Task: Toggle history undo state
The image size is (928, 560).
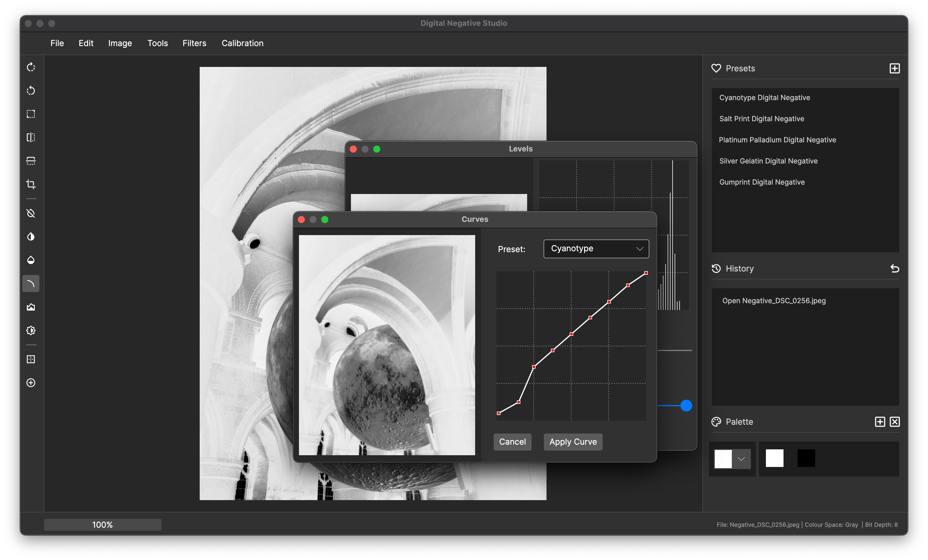Action: point(895,268)
